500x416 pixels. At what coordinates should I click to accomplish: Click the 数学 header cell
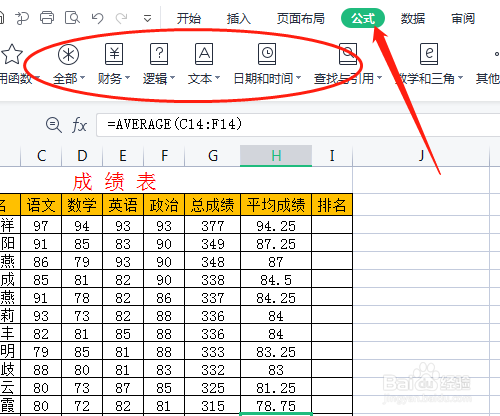[82, 205]
